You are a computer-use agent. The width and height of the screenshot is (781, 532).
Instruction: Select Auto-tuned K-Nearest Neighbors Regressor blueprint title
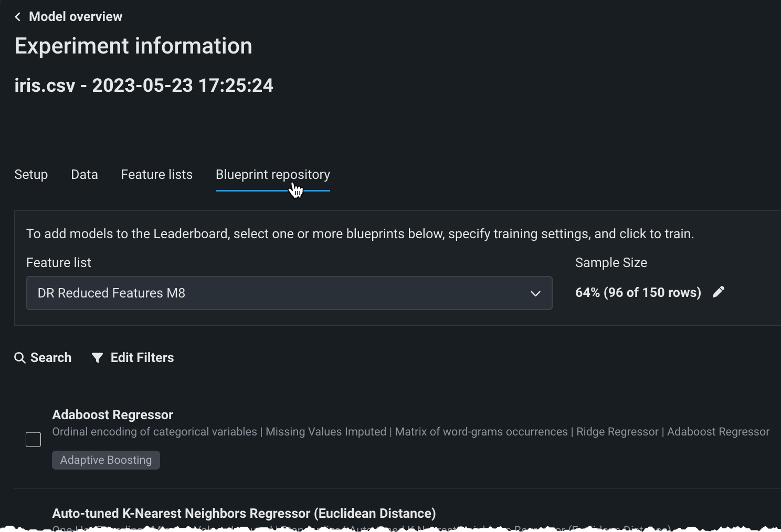(244, 514)
